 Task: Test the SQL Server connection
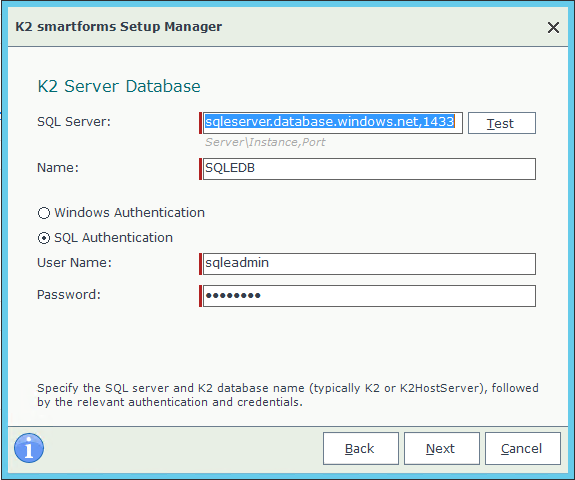click(502, 123)
